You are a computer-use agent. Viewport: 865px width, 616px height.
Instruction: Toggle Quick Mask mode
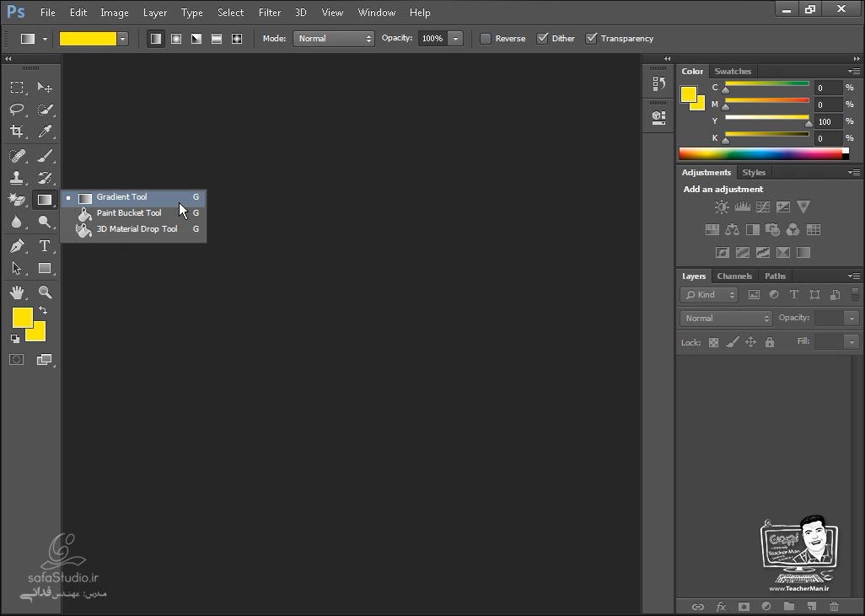pyautogui.click(x=17, y=360)
